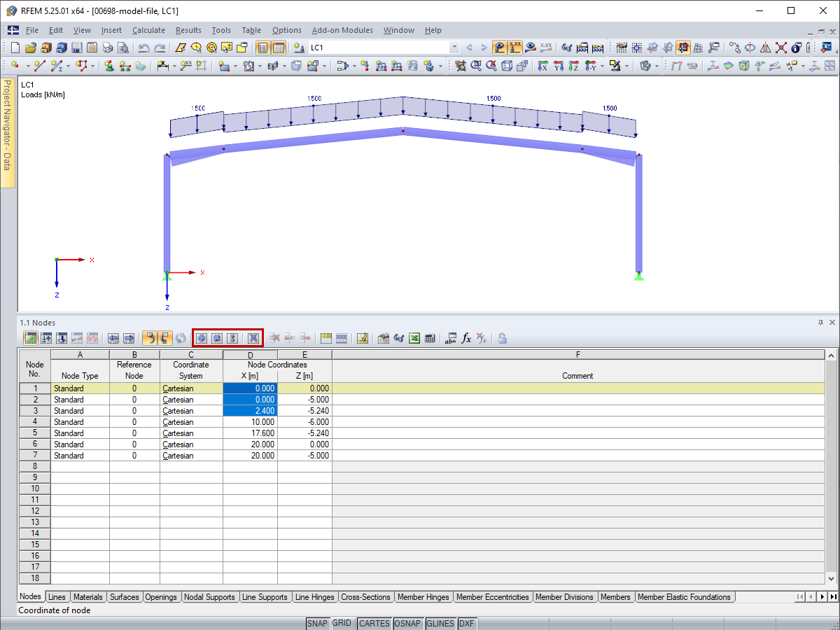The image size is (840, 630).
Task: Toggle OSNAP in the status bar
Action: tap(408, 623)
